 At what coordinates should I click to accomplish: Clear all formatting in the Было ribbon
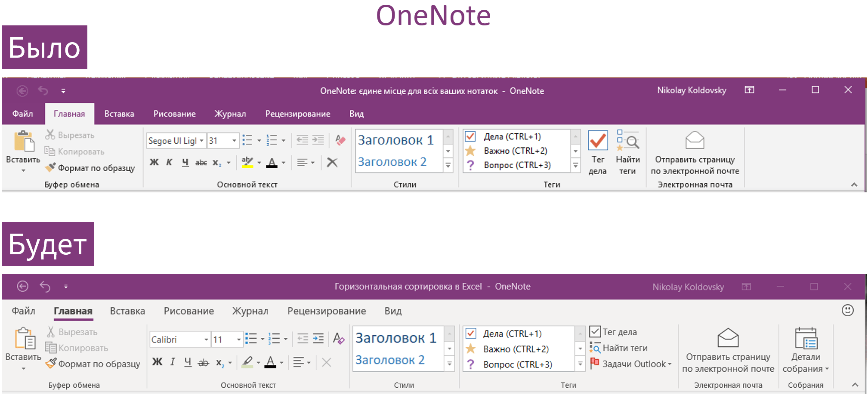[340, 140]
